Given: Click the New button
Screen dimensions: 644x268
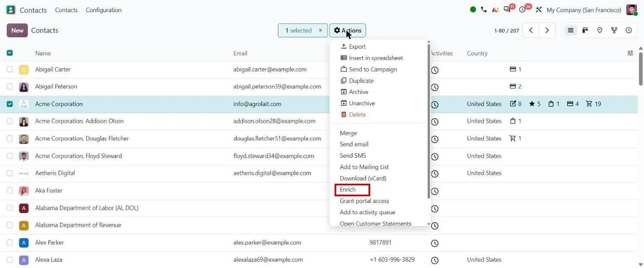Looking at the screenshot, I should pyautogui.click(x=17, y=30).
